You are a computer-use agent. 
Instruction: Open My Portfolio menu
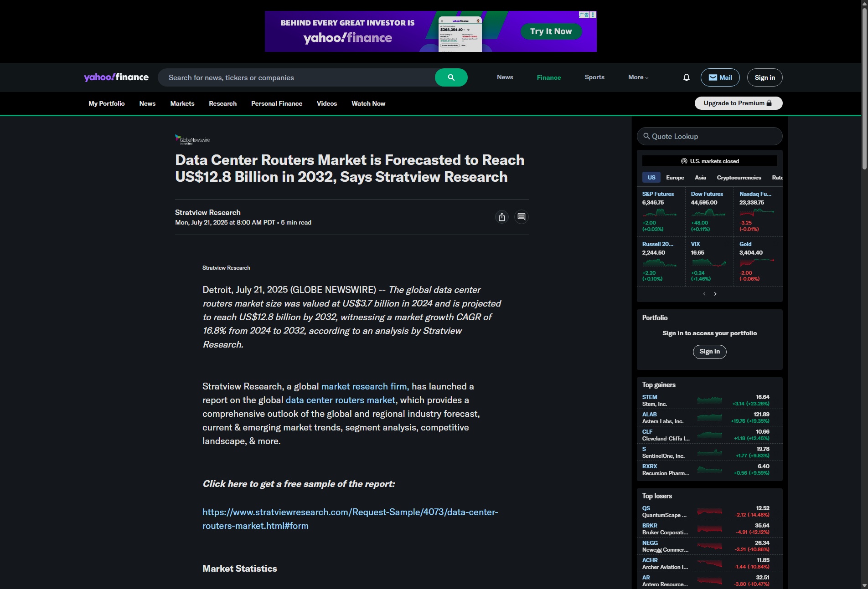[107, 103]
